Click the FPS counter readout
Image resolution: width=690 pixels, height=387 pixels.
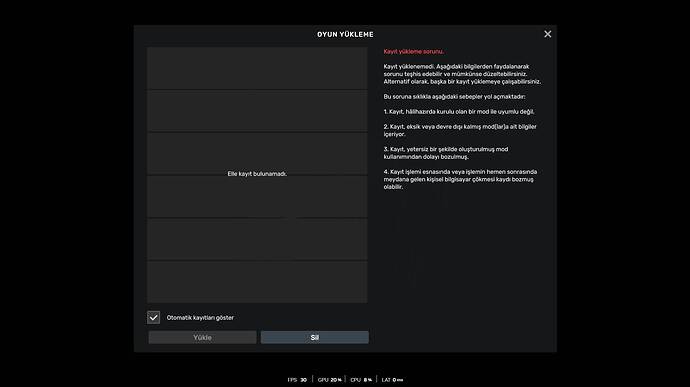click(x=297, y=380)
